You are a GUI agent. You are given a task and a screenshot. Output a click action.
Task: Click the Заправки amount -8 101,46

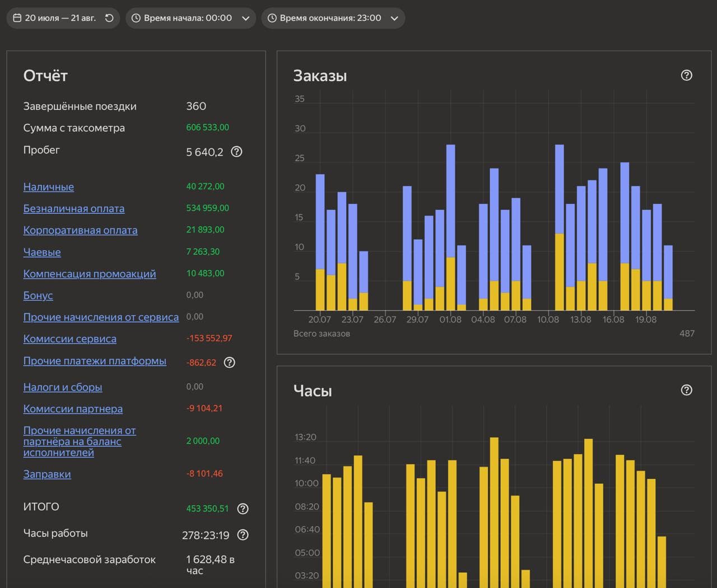[204, 474]
